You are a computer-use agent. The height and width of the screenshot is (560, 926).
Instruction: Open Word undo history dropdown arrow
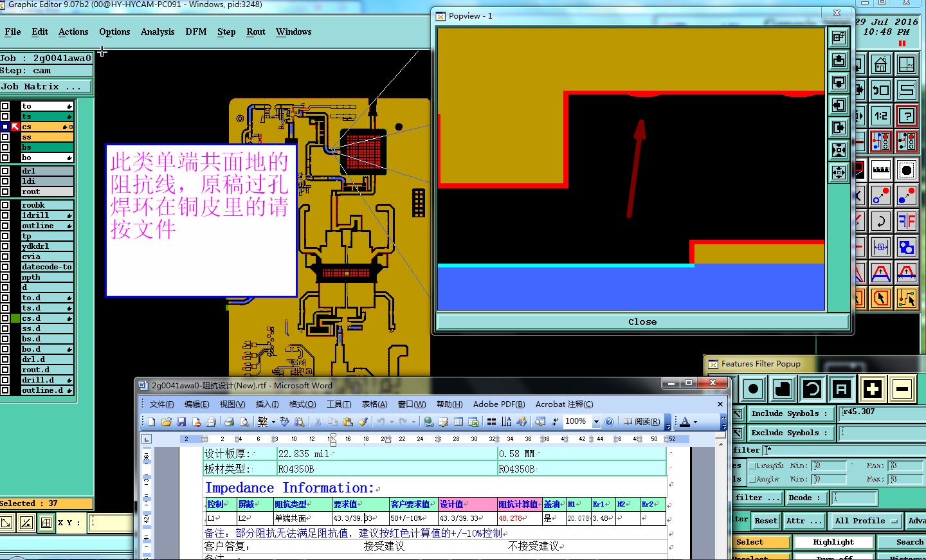[x=392, y=422]
